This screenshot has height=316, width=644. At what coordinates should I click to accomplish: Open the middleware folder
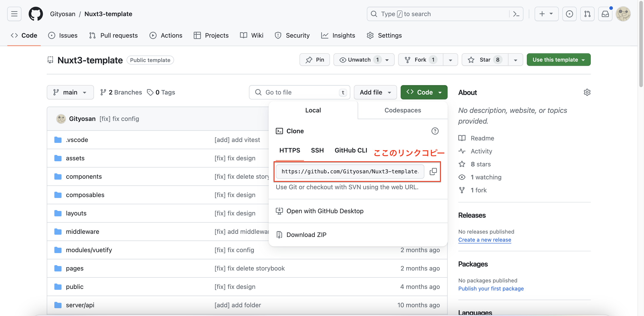[83, 231]
